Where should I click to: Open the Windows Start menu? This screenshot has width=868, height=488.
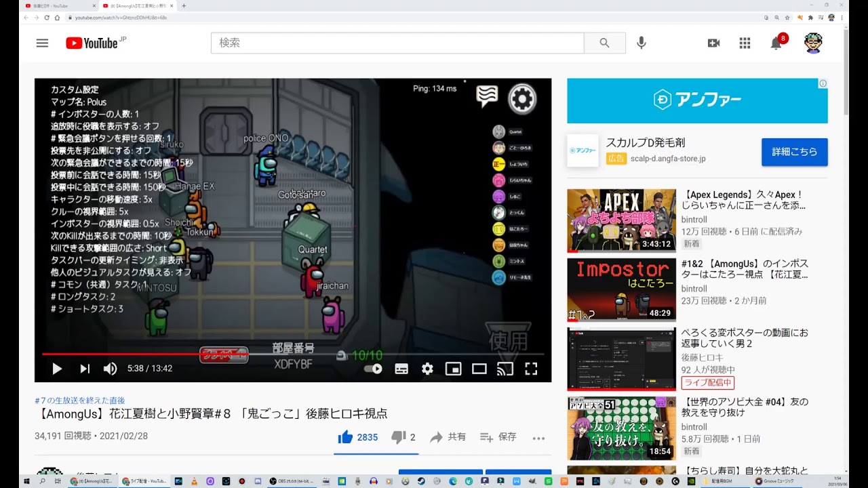tap(27, 481)
